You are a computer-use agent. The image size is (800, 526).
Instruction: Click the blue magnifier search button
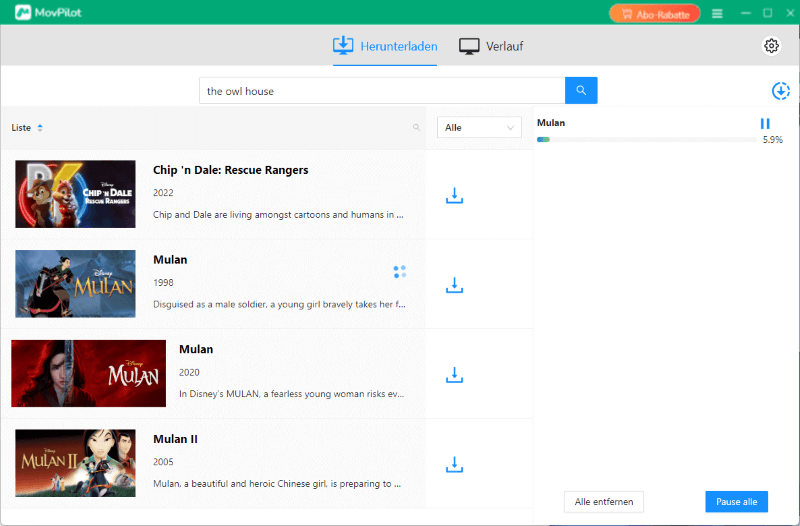coord(581,91)
